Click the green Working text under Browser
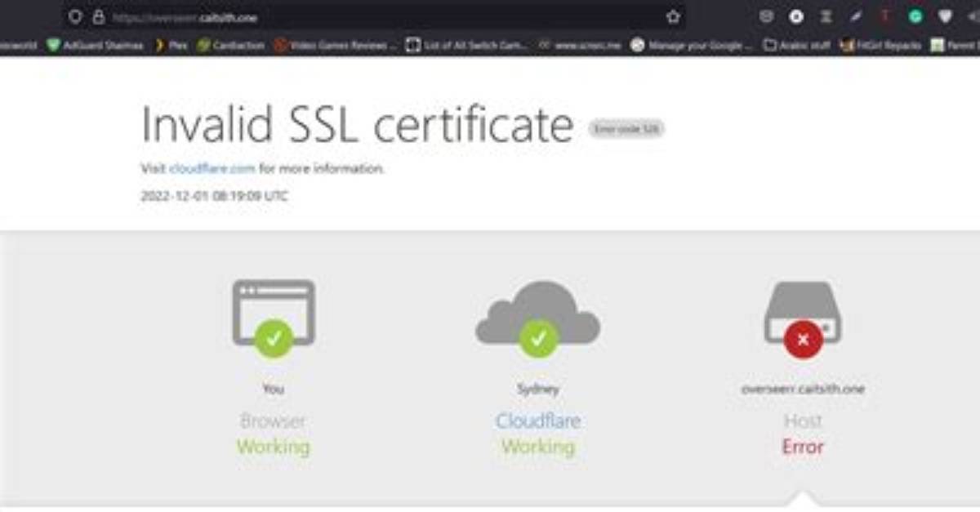Screen dimensions: 980x512 [x=273, y=447]
